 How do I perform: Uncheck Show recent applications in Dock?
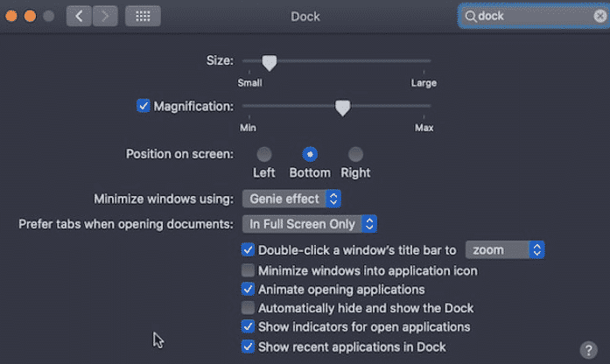click(x=248, y=346)
